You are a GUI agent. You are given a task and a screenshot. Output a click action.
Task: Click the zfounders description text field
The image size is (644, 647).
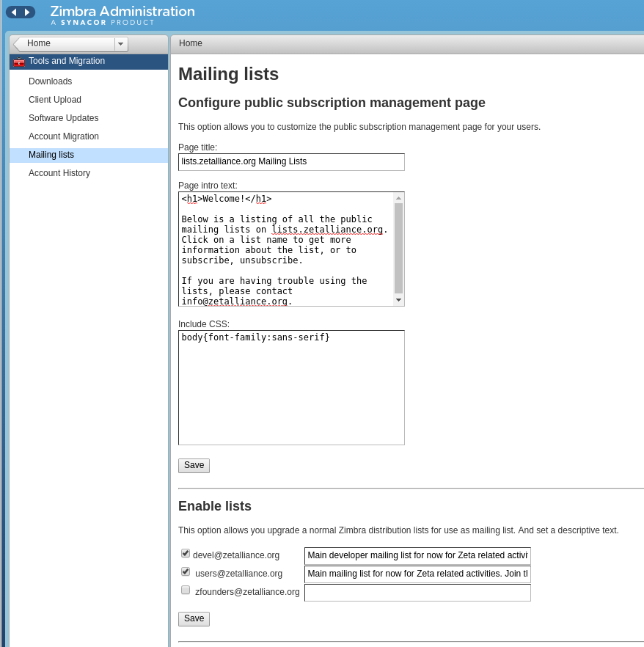417,593
